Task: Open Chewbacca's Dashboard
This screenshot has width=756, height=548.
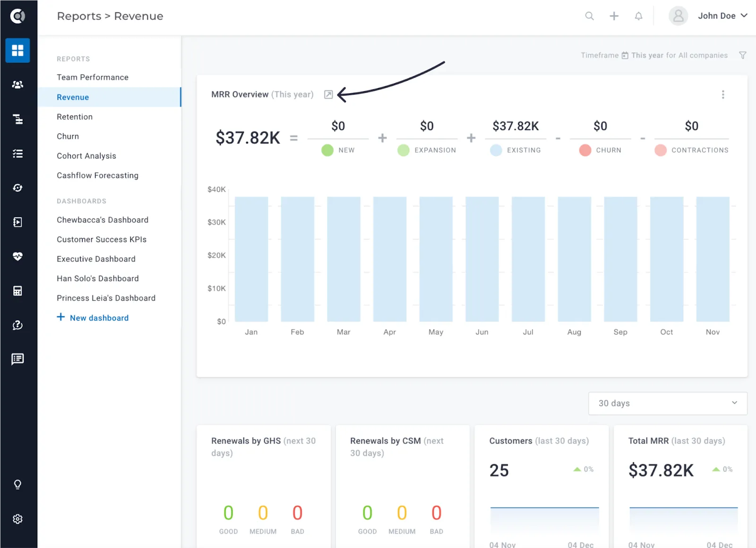Action: 103,220
